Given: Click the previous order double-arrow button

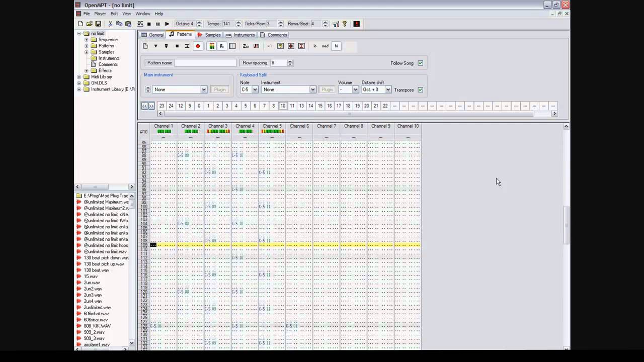Looking at the screenshot, I should tap(144, 106).
